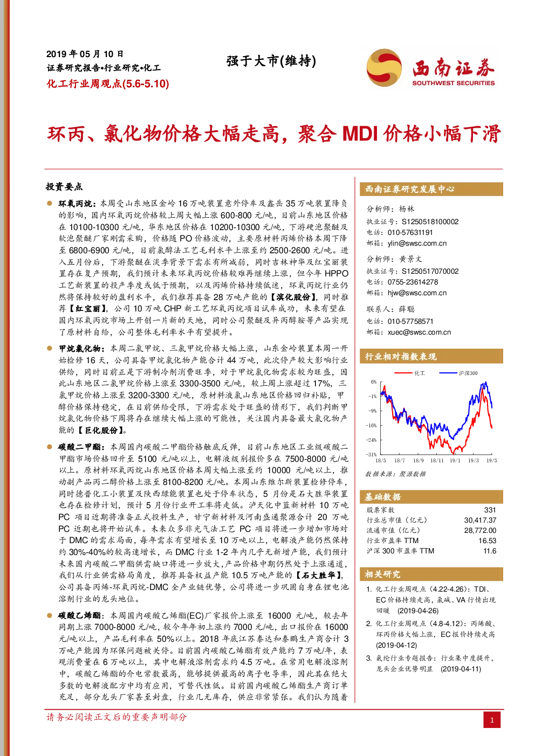This screenshot has height=756, width=535.
Task: Click email address xuec@swsc.com.cn
Action: (x=419, y=332)
